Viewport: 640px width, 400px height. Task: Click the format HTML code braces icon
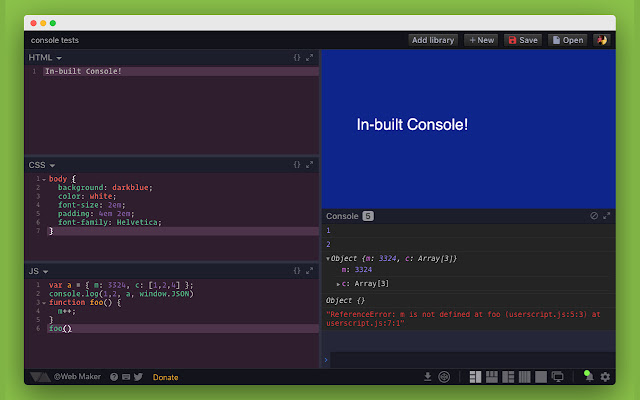297,58
